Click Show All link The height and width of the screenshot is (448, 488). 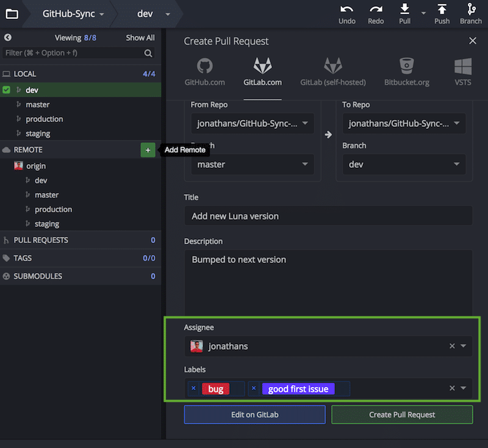140,38
